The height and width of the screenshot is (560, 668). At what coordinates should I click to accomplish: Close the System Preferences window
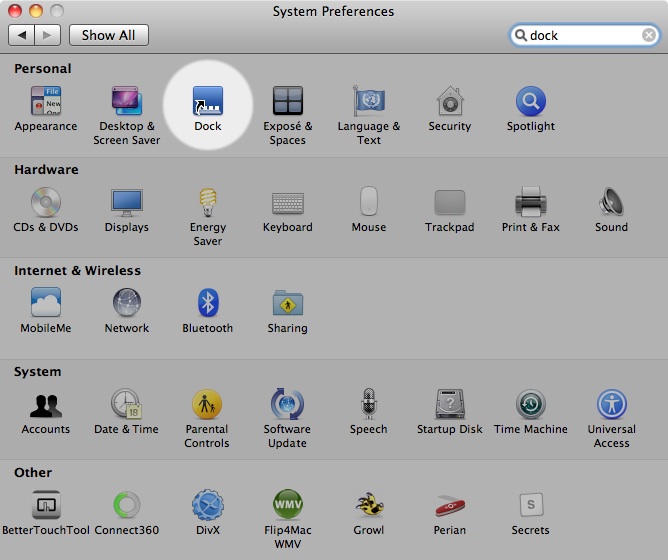15,11
